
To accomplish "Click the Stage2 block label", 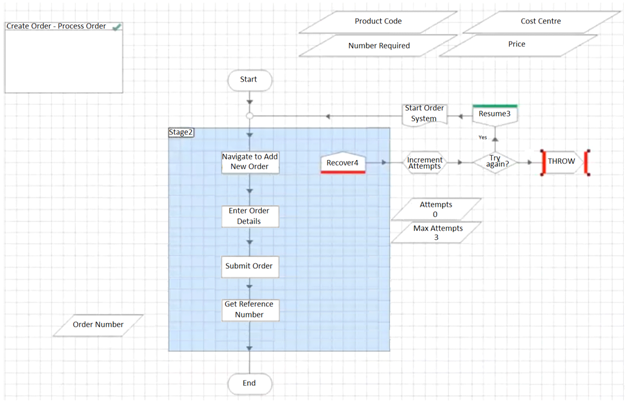I will click(181, 133).
